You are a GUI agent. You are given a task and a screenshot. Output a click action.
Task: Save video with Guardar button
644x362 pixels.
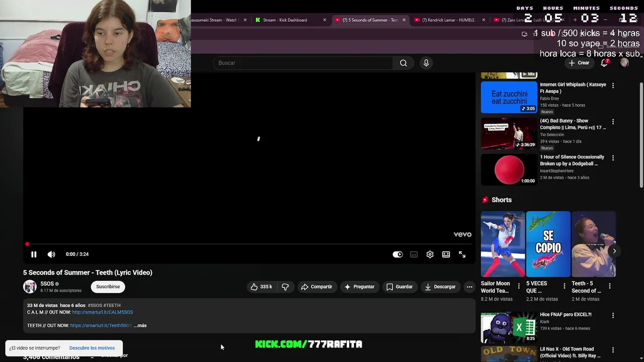[399, 287]
